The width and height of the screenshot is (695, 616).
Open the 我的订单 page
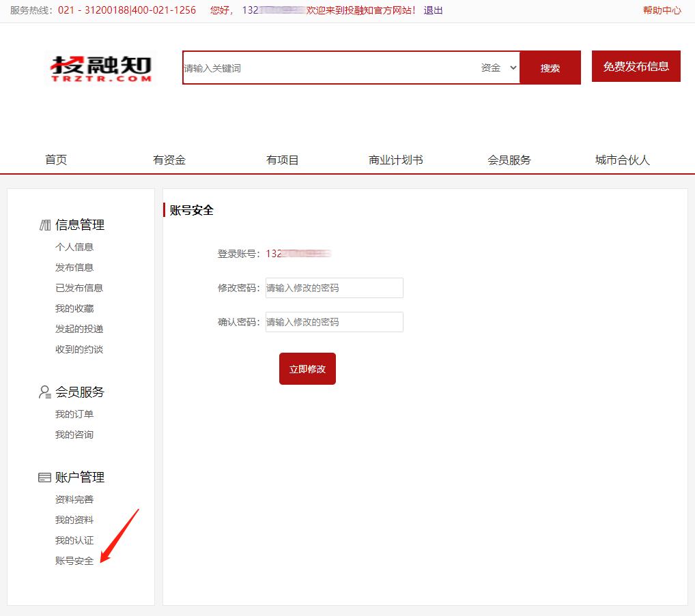point(74,413)
